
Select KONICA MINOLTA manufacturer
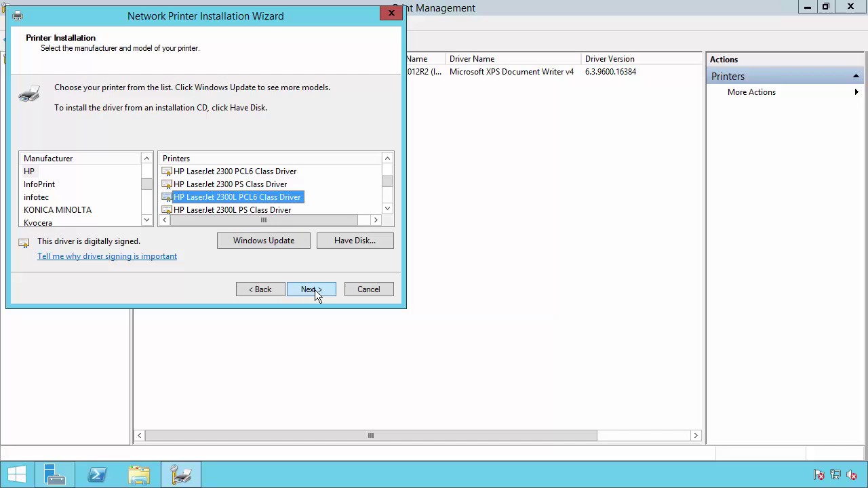click(x=58, y=210)
